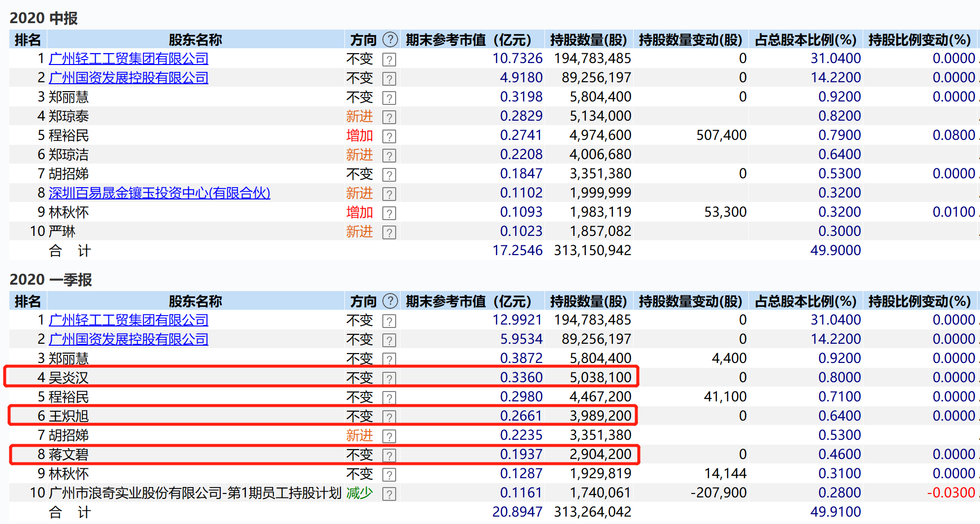Click question icon in 蒋文碧 row
980x524 pixels.
click(389, 456)
